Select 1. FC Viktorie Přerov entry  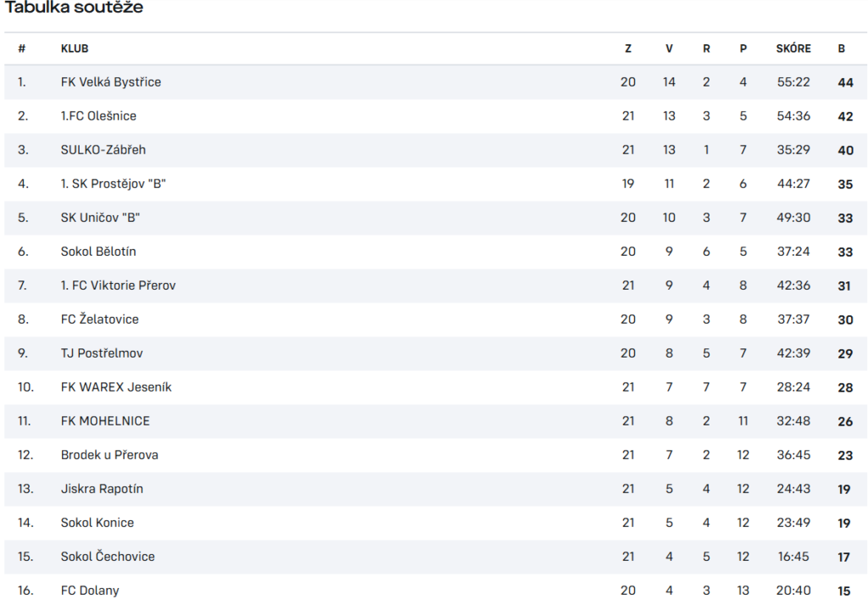[118, 285]
